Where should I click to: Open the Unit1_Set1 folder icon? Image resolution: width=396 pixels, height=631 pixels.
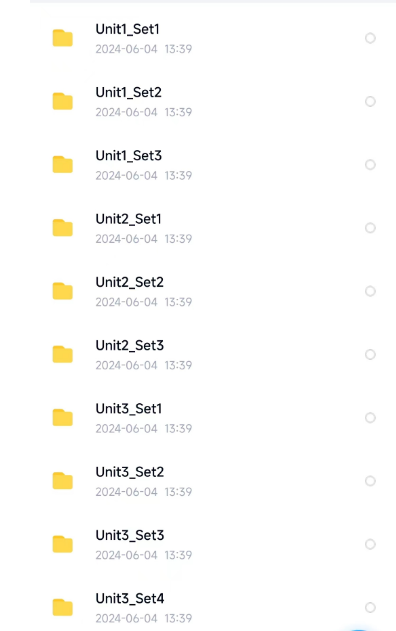tap(62, 38)
